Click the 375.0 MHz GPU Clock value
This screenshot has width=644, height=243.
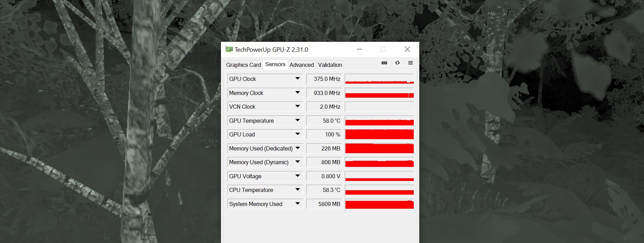324,79
